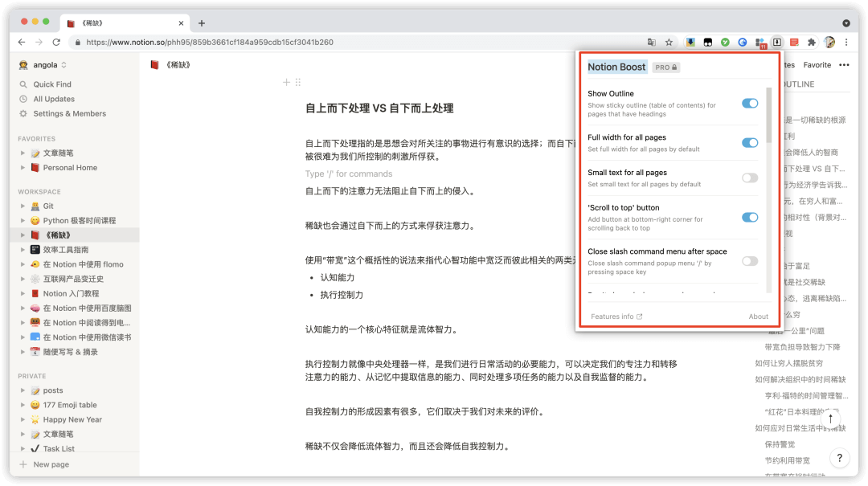Viewport: 868px width, 486px height.
Task: Open the Notion Boost extension icon in toolbar
Action: coord(777,42)
